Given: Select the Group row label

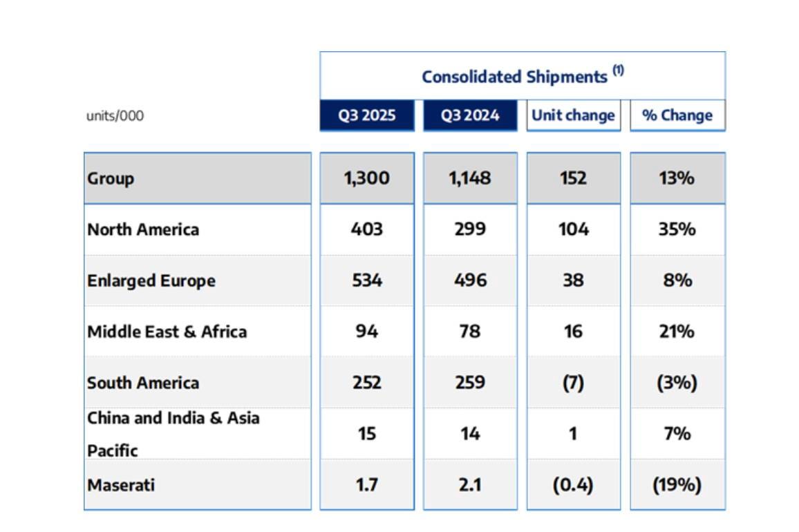Looking at the screenshot, I should click(111, 178).
